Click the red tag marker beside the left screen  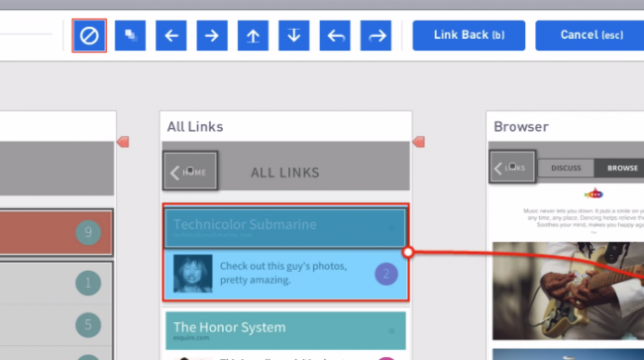click(123, 142)
